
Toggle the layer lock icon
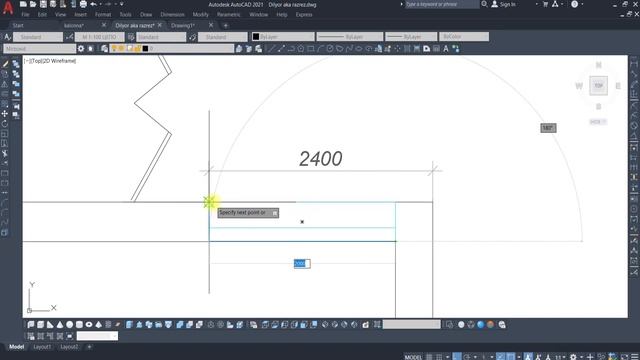(137, 49)
